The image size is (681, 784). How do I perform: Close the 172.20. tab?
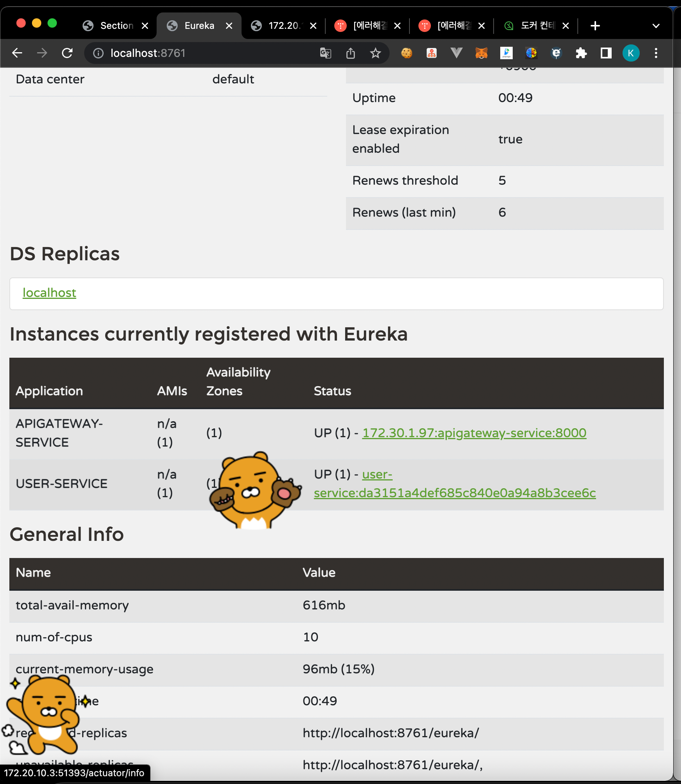tap(313, 26)
